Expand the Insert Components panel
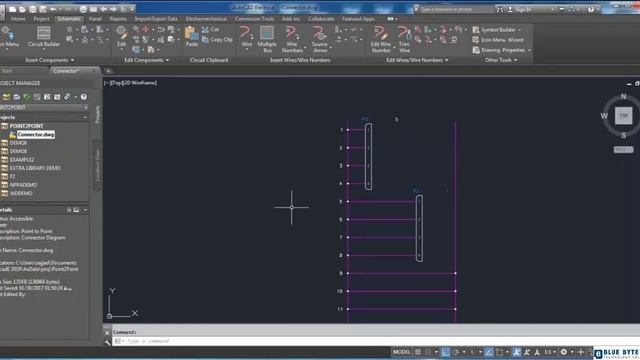 tap(49, 60)
